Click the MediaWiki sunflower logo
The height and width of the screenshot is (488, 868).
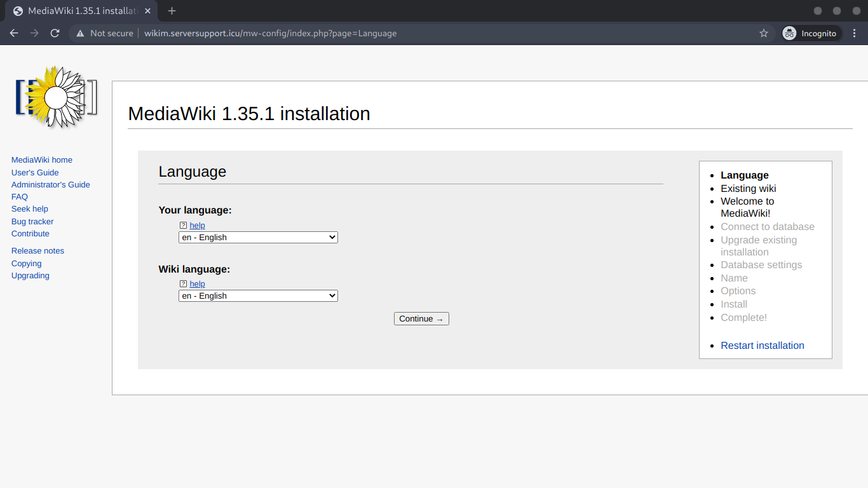click(x=56, y=97)
